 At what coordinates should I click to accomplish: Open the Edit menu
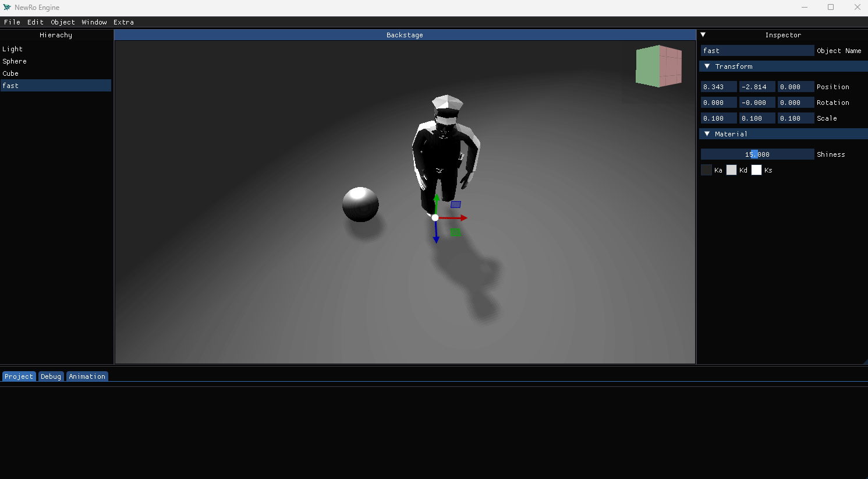(x=36, y=22)
